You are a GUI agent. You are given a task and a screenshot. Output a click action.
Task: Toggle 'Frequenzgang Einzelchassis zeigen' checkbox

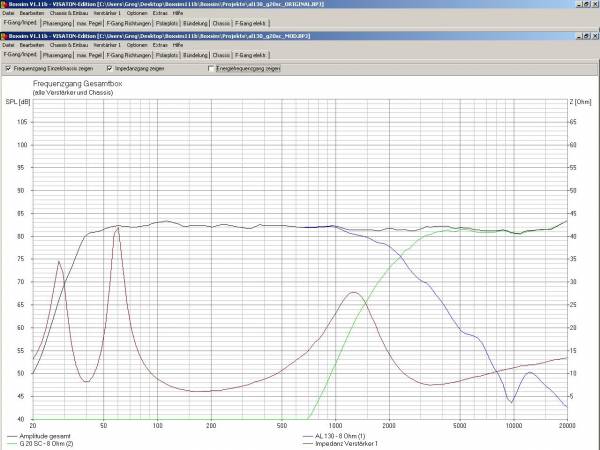click(8, 68)
